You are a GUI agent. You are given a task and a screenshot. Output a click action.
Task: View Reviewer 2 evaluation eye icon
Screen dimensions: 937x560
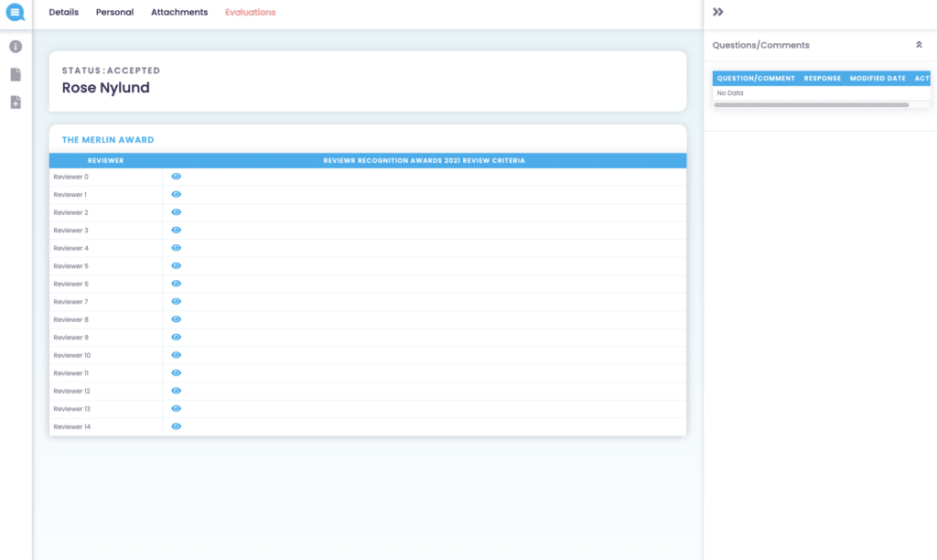(x=177, y=212)
